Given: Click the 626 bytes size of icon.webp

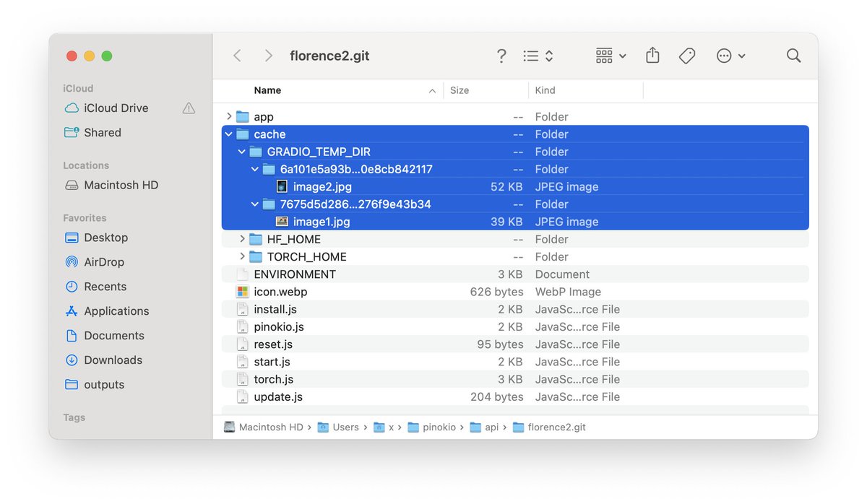Looking at the screenshot, I should pos(496,292).
